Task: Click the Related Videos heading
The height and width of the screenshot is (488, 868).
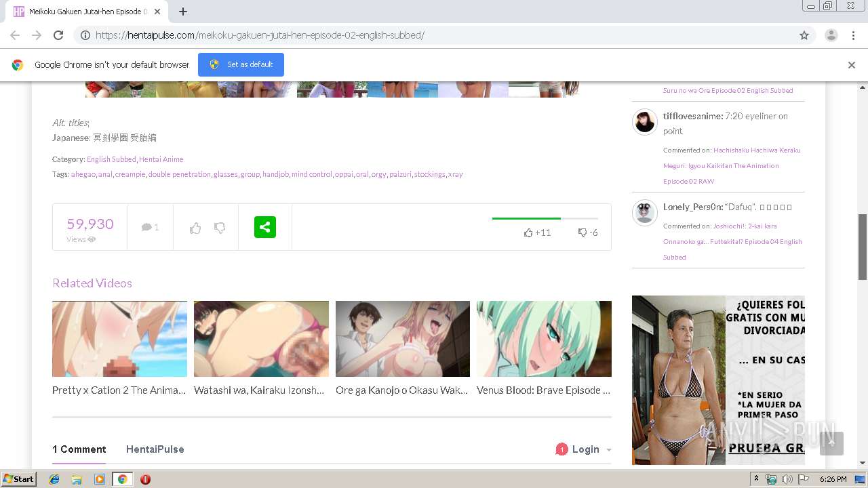Action: tap(92, 283)
